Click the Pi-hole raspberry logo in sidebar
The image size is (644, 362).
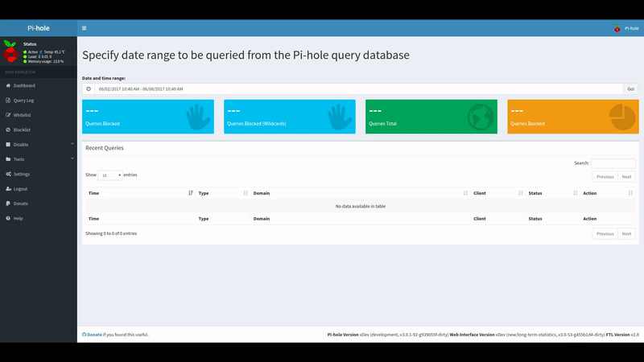coord(10,51)
